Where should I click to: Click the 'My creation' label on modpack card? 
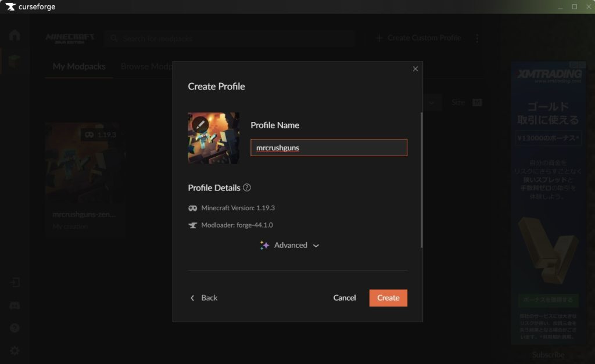point(70,227)
